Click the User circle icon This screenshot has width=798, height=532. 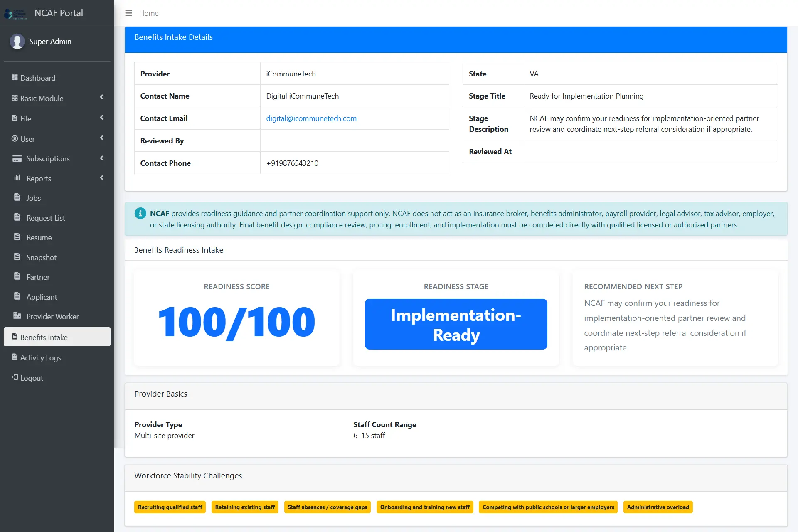coord(15,139)
